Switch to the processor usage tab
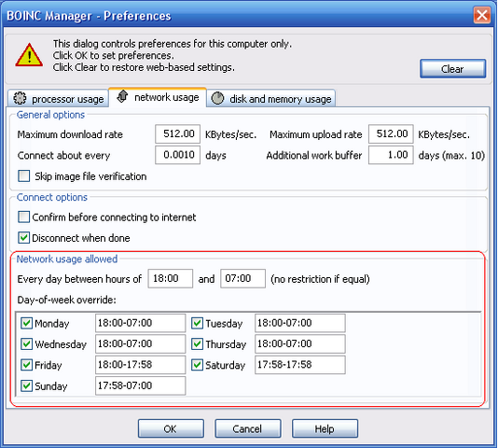The width and height of the screenshot is (498, 448). click(59, 99)
